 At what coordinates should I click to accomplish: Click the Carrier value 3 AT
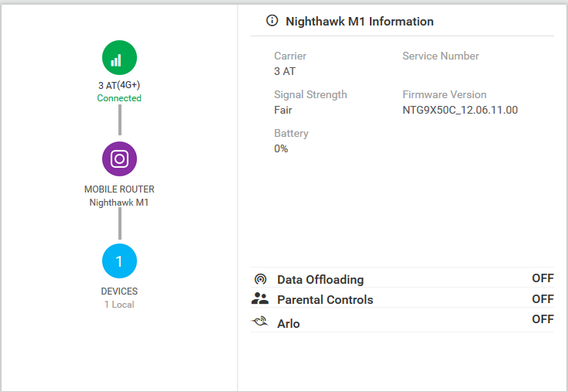point(285,71)
